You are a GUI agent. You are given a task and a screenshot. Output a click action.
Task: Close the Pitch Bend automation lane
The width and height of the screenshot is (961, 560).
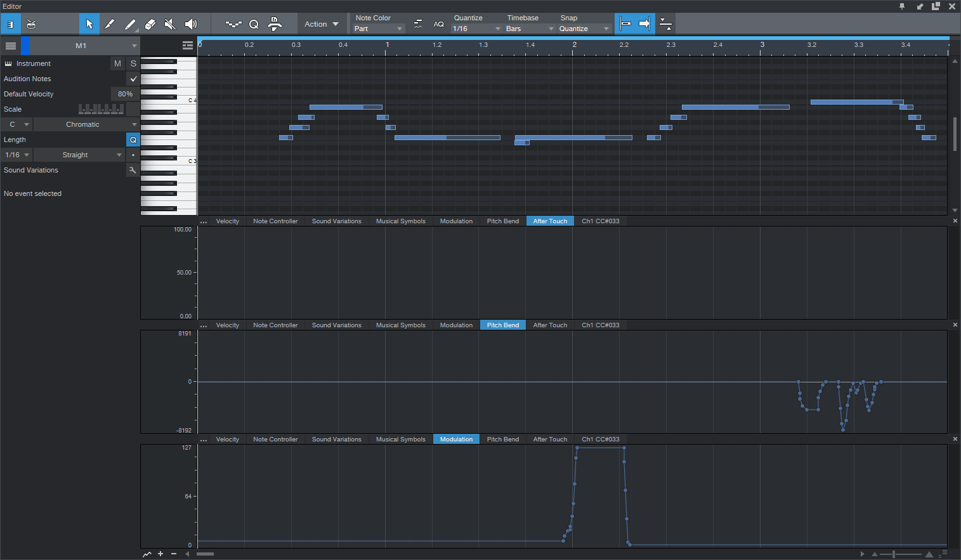coord(955,325)
